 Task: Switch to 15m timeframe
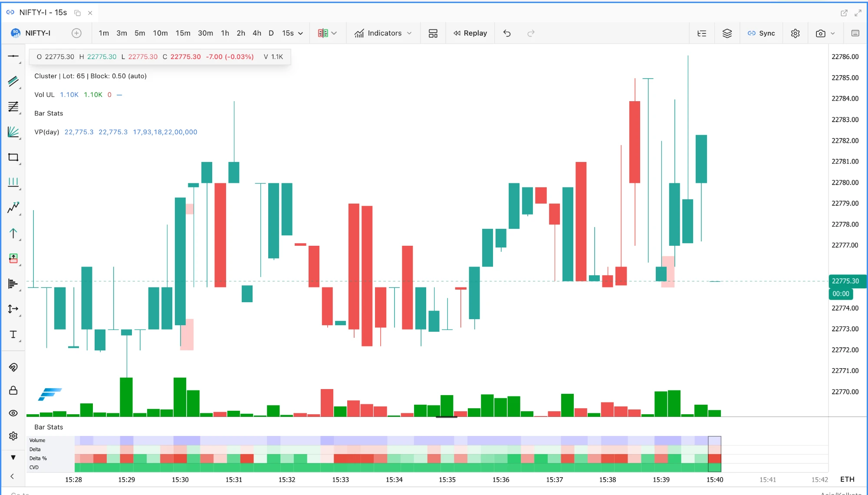[x=183, y=33]
